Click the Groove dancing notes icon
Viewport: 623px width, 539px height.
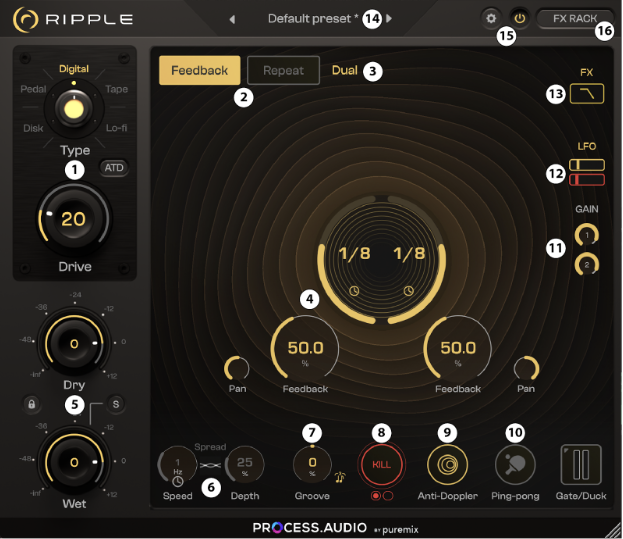[340, 477]
